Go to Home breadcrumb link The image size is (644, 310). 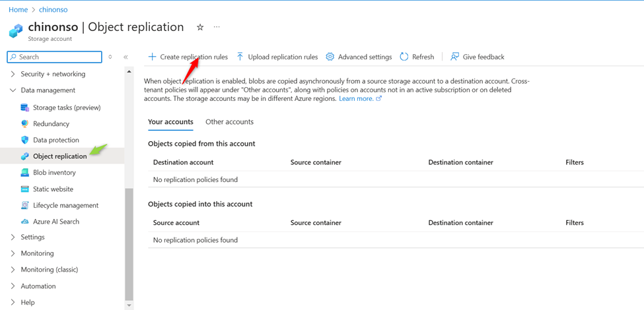18,9
